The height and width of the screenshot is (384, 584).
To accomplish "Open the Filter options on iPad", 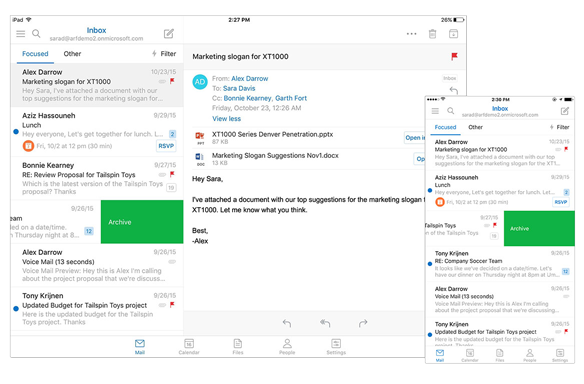I will coord(164,54).
